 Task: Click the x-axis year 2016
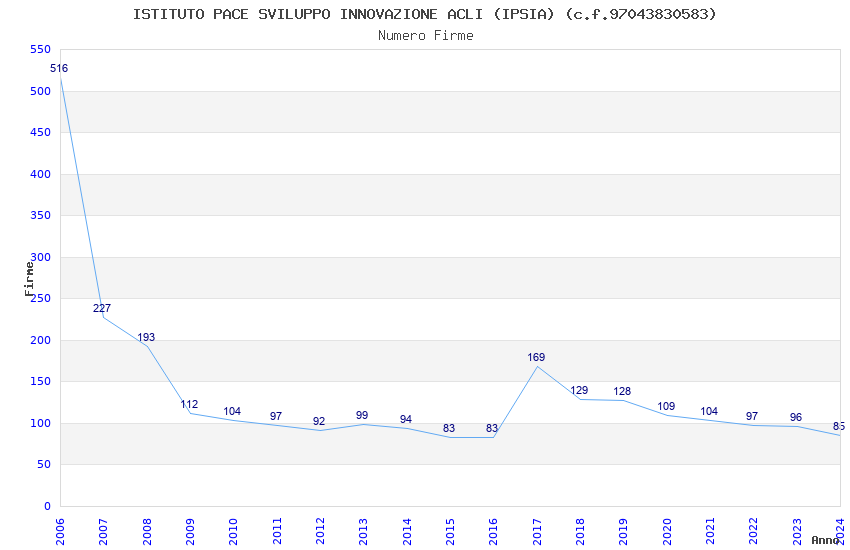click(x=493, y=532)
